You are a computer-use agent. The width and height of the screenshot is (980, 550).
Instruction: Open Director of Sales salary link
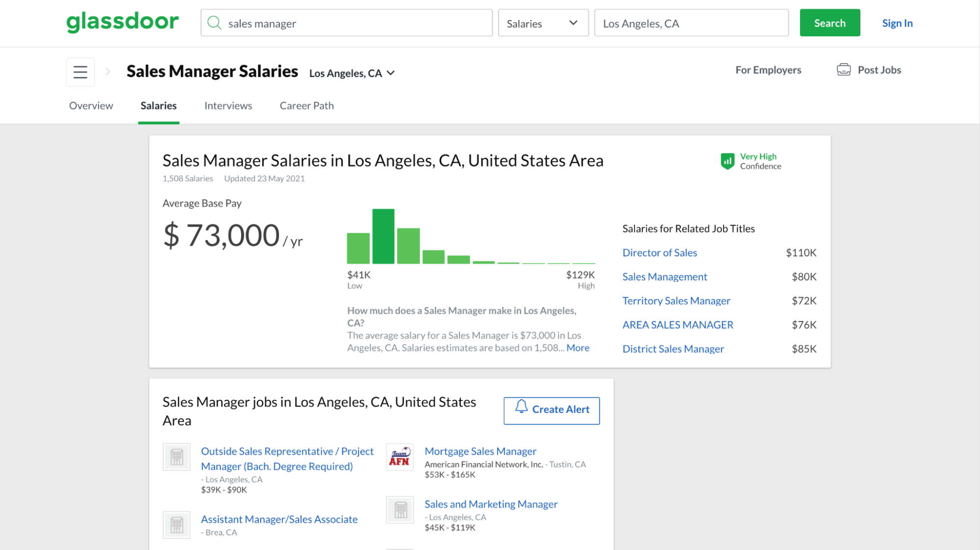click(659, 252)
